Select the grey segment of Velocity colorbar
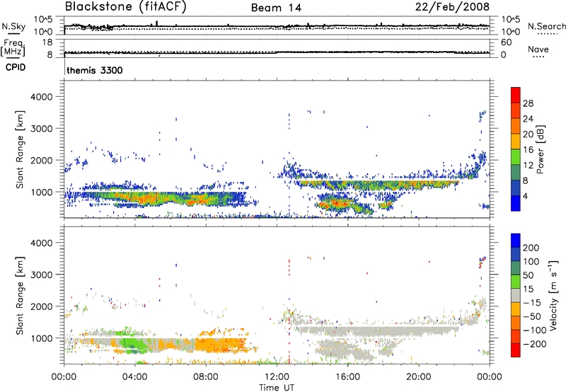The image size is (566, 392). (516, 295)
